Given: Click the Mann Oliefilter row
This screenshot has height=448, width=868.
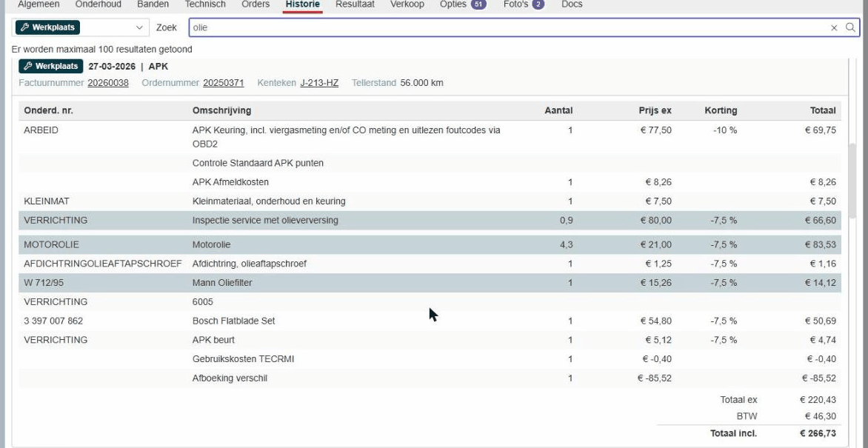Looking at the screenshot, I should (430, 283).
